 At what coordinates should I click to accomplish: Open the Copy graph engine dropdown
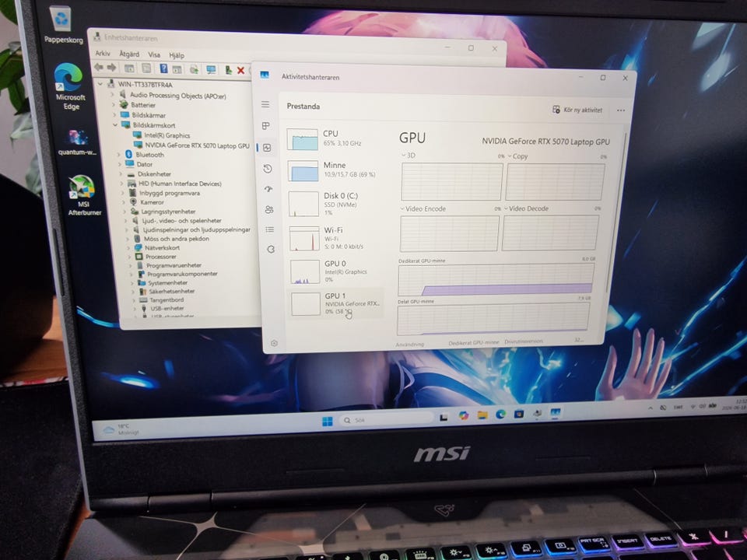click(517, 156)
